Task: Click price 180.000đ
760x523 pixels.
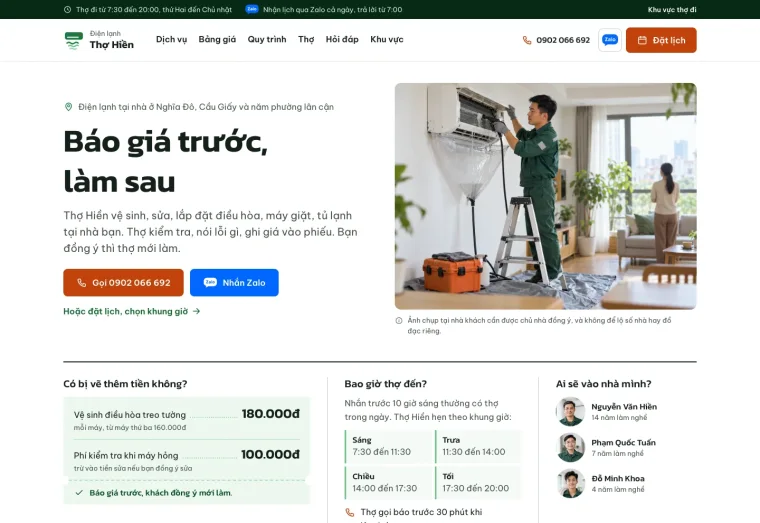Action: [270, 414]
